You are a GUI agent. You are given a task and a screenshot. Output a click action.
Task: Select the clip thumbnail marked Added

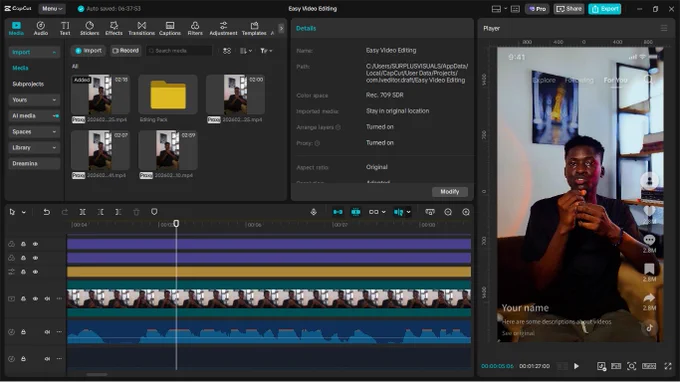[x=100, y=95]
